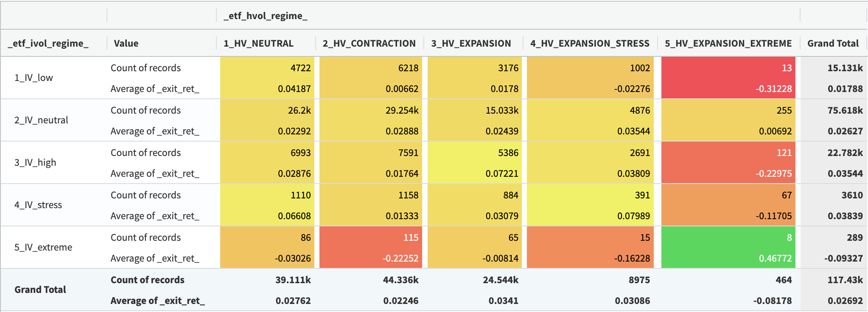Screen dimensions: 868x312
Task: Select the Value column header
Action: click(126, 43)
